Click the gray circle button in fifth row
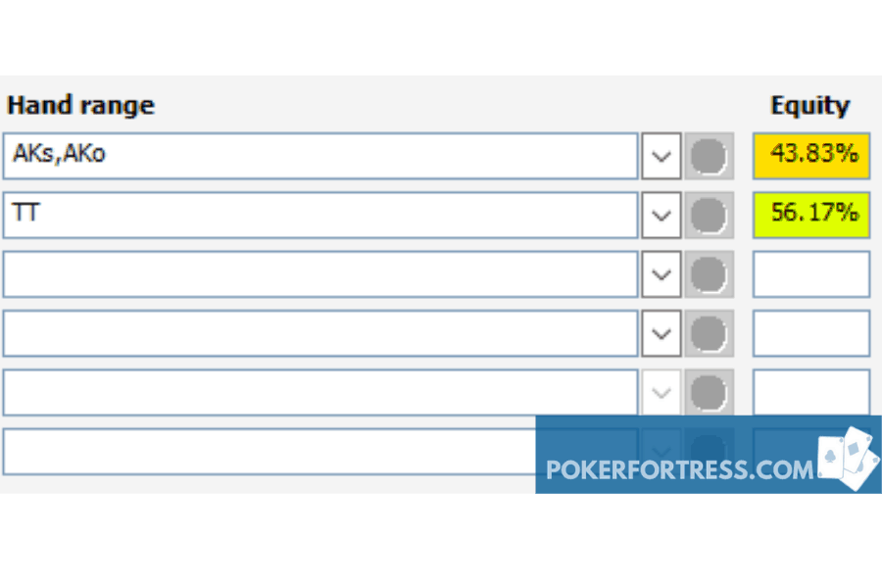 (x=709, y=392)
